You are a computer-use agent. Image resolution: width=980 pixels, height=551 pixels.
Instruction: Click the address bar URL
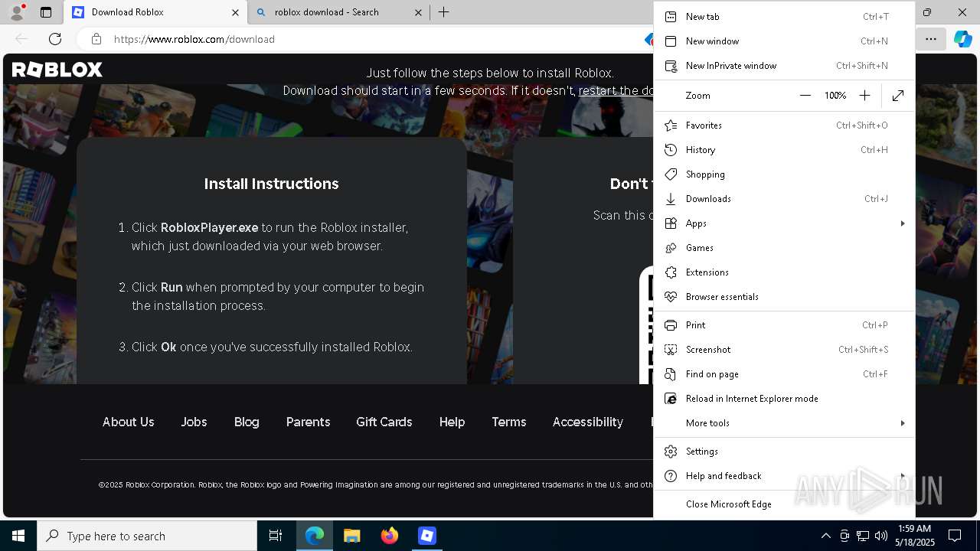coord(194,39)
